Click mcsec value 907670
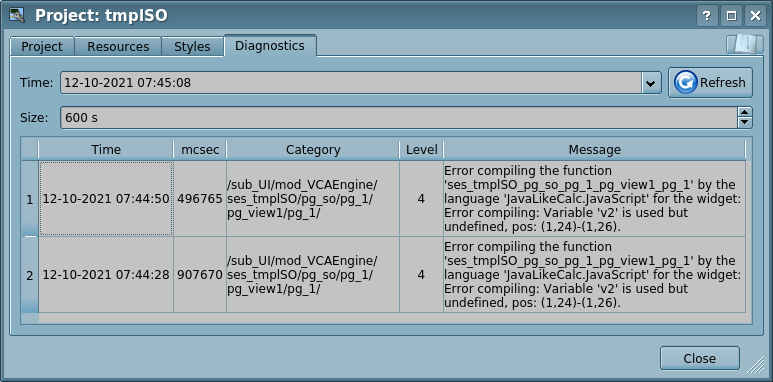The height and width of the screenshot is (382, 773). 200,275
